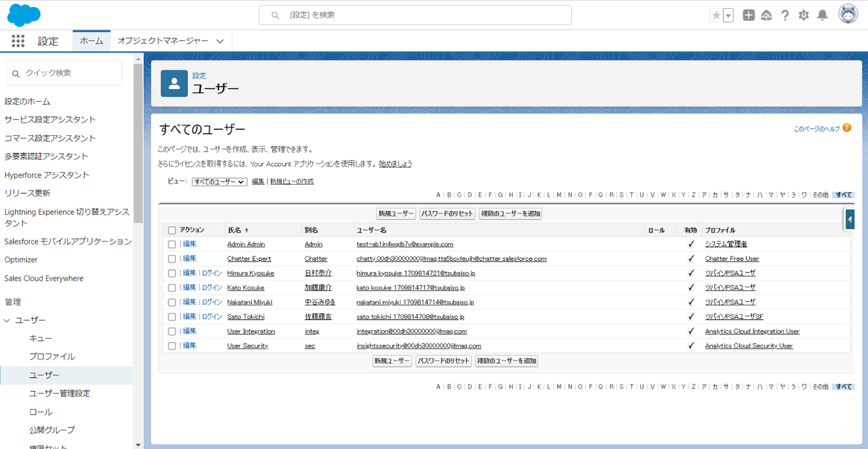This screenshot has width=868, height=449.
Task: Check the Chatter Expert row checkbox
Action: pyautogui.click(x=172, y=259)
